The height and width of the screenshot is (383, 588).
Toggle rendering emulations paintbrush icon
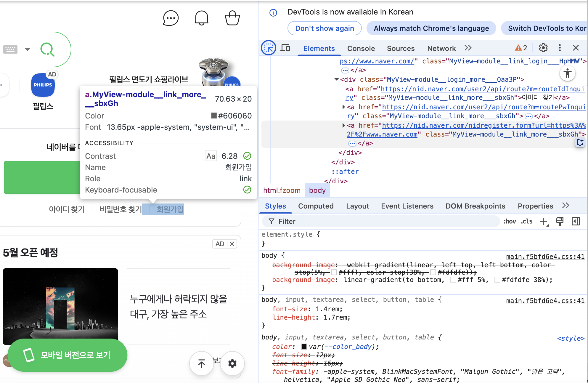[x=560, y=221]
